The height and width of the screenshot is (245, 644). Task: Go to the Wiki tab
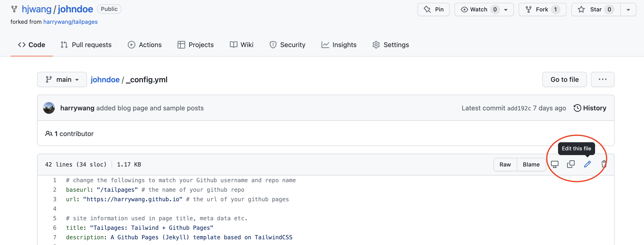tap(241, 45)
